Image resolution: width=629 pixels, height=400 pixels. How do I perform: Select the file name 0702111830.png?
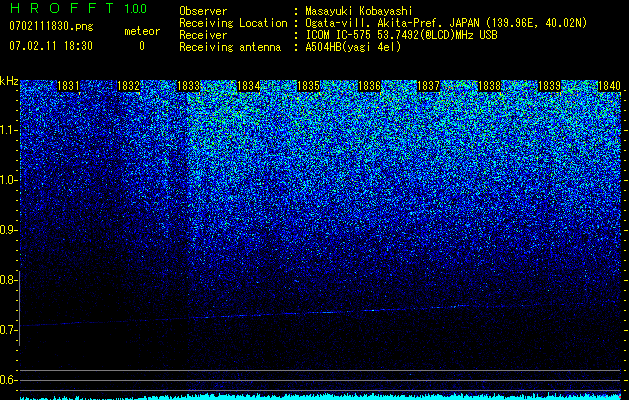point(51,26)
